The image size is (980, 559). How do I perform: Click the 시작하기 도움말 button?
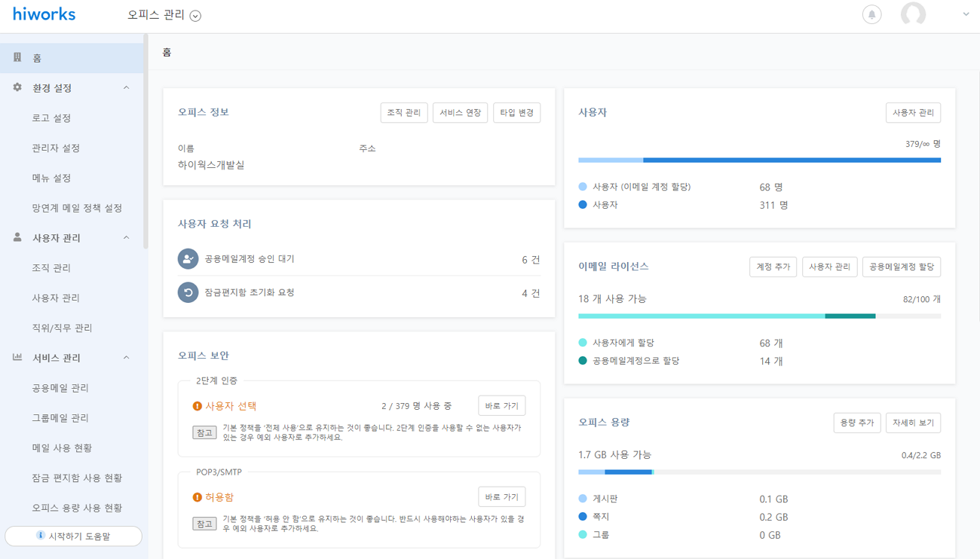(73, 536)
